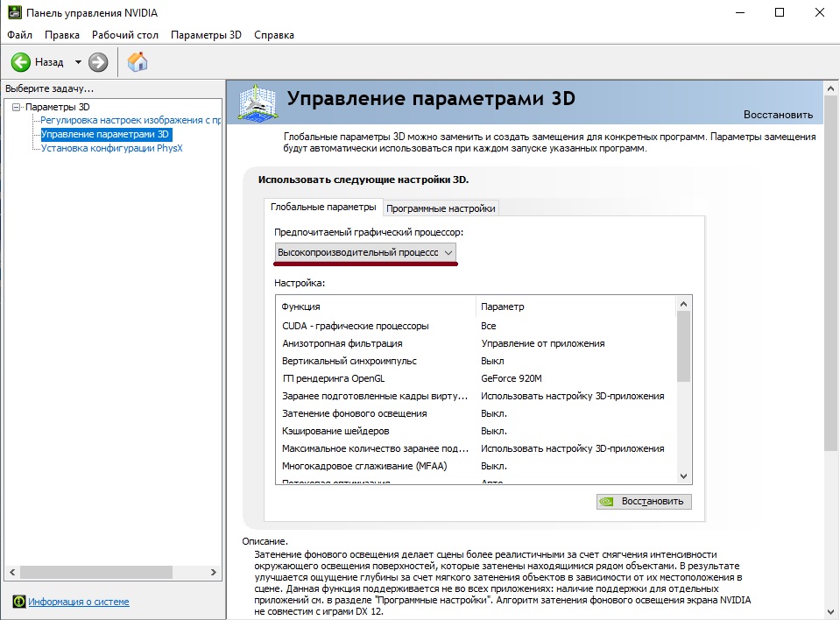Viewport: 840px width, 620px height.
Task: Select Управление параметрами 3D tree item
Action: (x=105, y=134)
